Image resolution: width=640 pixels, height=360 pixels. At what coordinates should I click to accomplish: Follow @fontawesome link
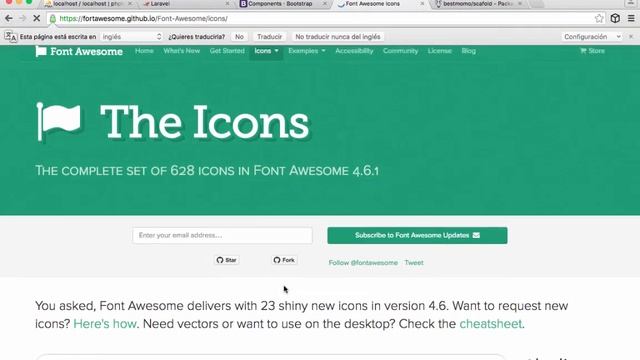[363, 263]
